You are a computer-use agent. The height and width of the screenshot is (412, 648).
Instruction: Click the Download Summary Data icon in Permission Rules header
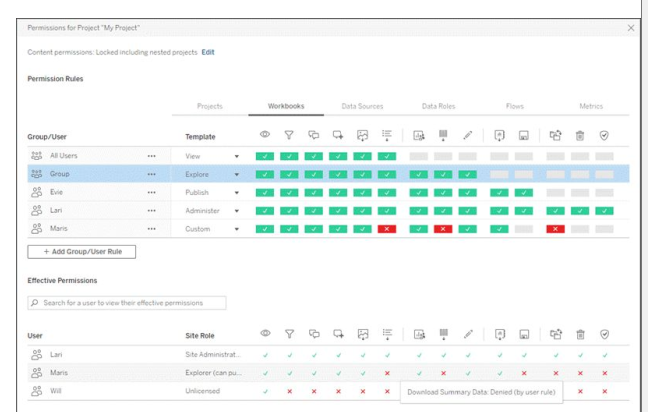[387, 135]
